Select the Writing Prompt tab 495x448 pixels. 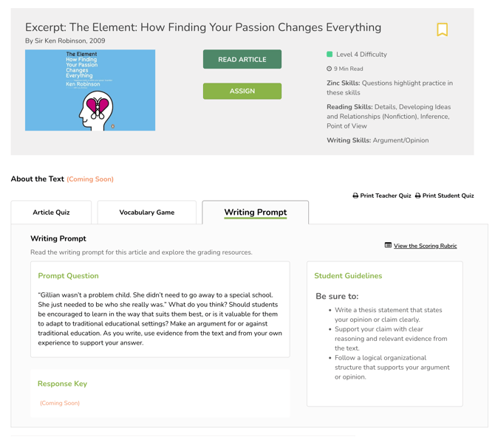tap(255, 213)
